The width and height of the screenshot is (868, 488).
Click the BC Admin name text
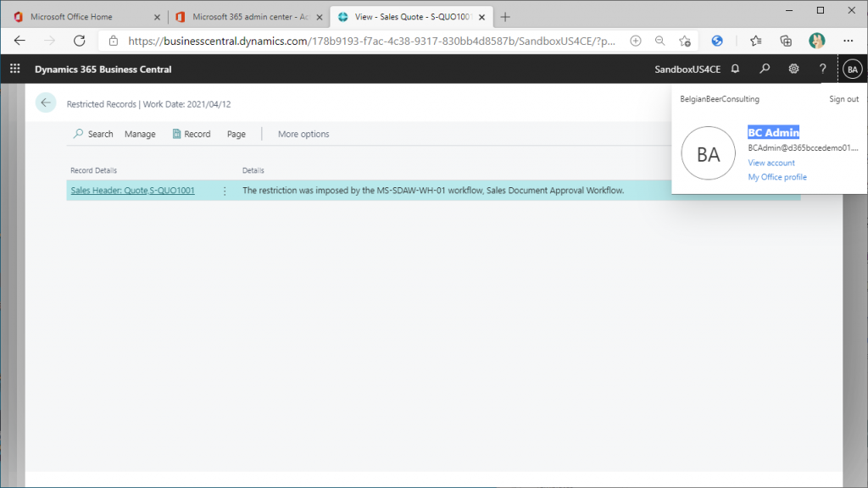tap(773, 132)
